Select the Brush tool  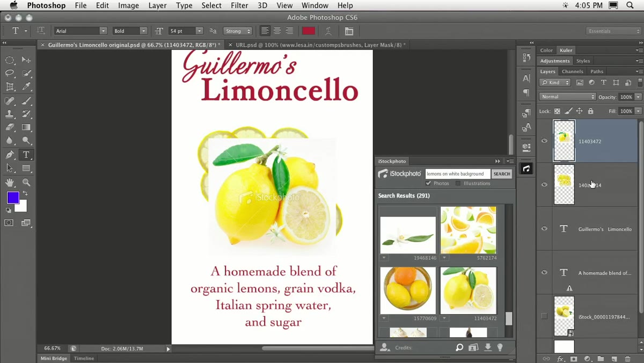click(x=26, y=101)
